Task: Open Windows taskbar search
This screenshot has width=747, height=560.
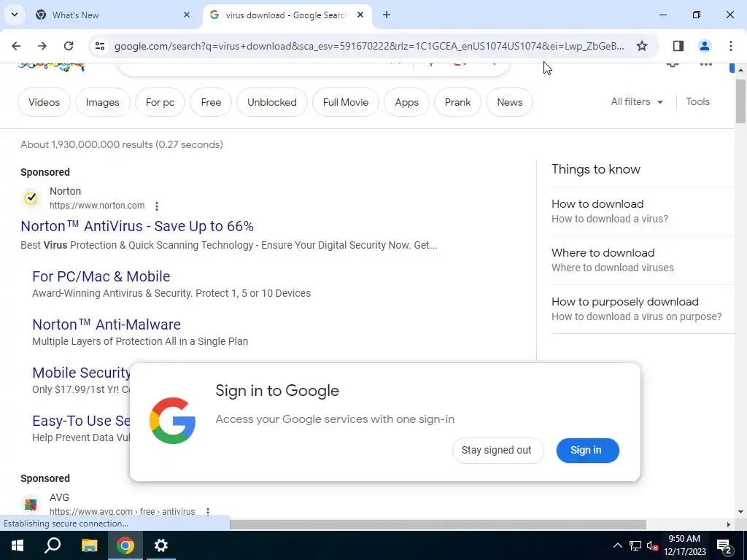Action: point(53,545)
